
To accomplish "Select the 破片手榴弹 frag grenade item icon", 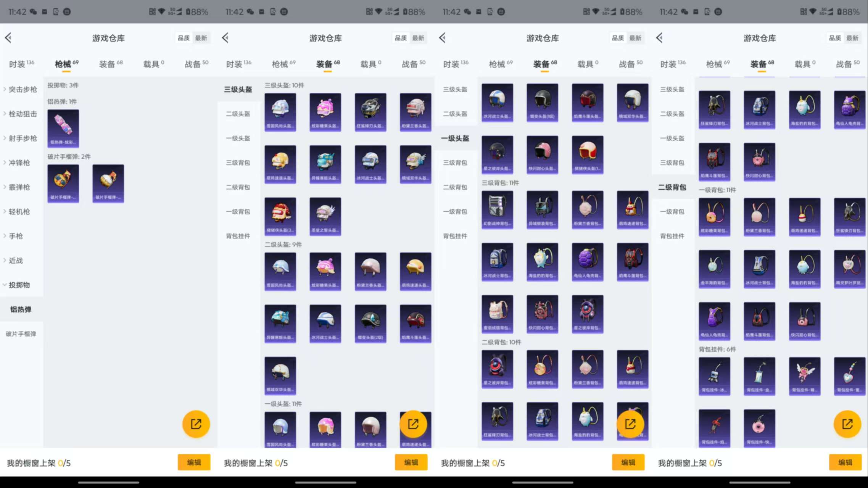I will 63,183.
